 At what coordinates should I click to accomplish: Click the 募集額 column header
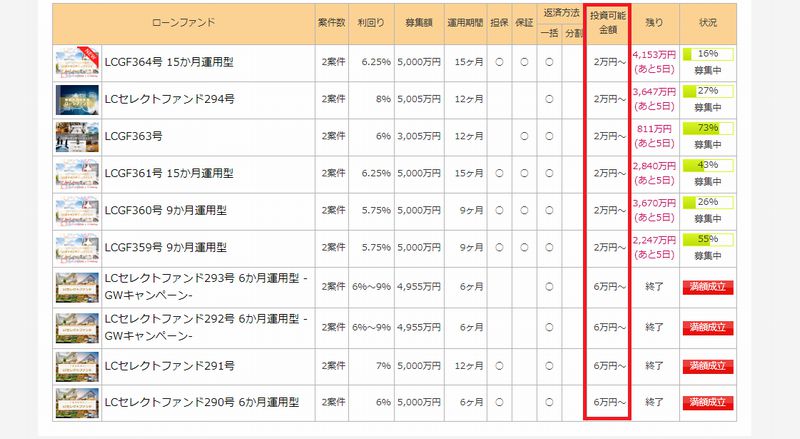(419, 22)
